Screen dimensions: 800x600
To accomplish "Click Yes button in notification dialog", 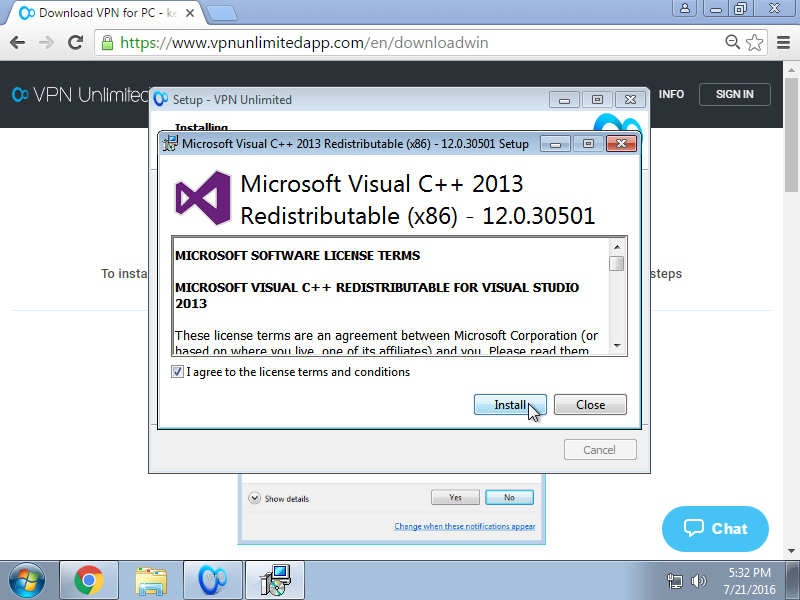I will coord(455,497).
